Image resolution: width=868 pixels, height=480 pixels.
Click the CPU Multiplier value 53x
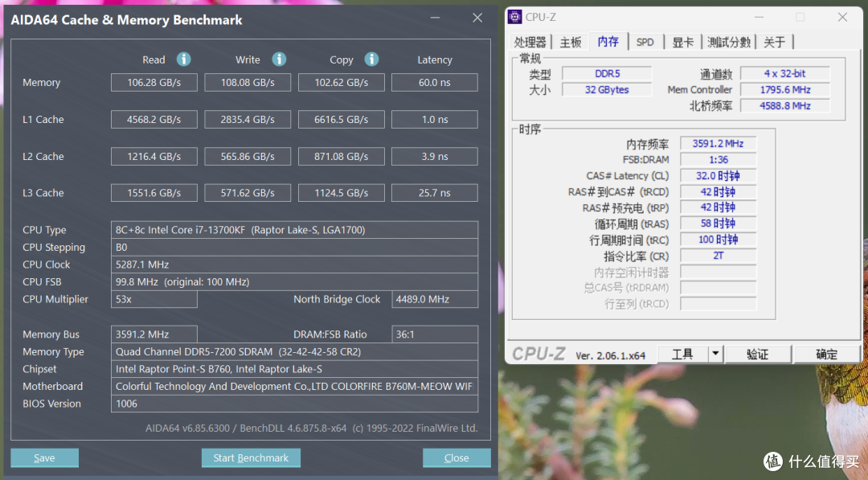tap(154, 299)
